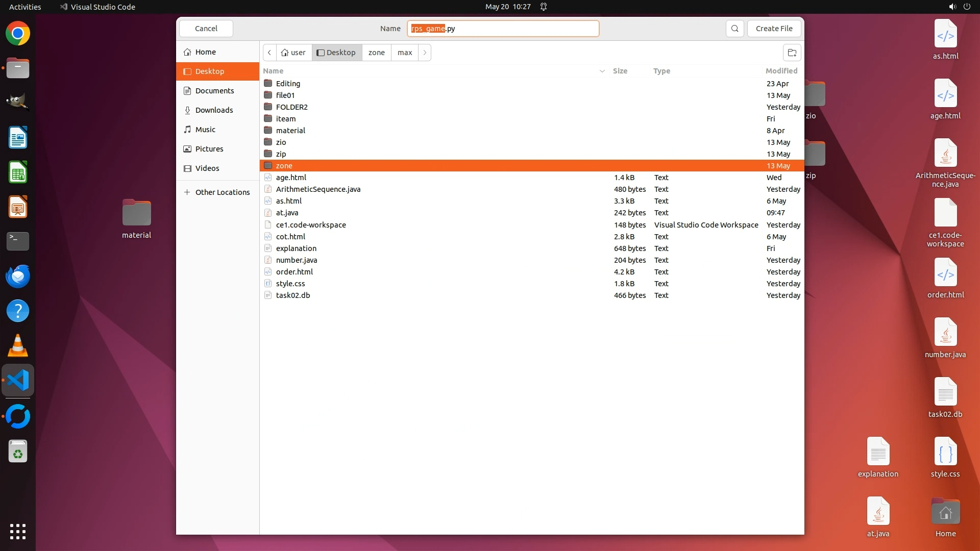Select the style.css file in the list
The width and height of the screenshot is (980, 551).
coord(290,284)
